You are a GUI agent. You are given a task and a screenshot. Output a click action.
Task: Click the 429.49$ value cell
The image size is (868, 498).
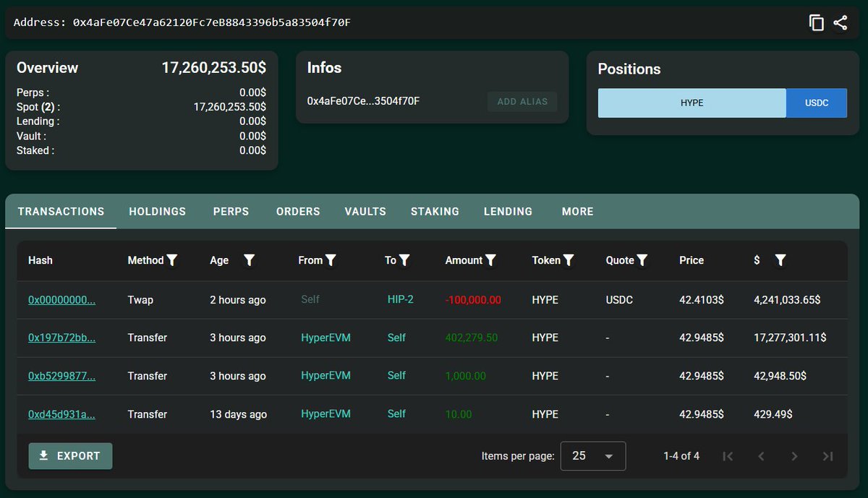(773, 414)
